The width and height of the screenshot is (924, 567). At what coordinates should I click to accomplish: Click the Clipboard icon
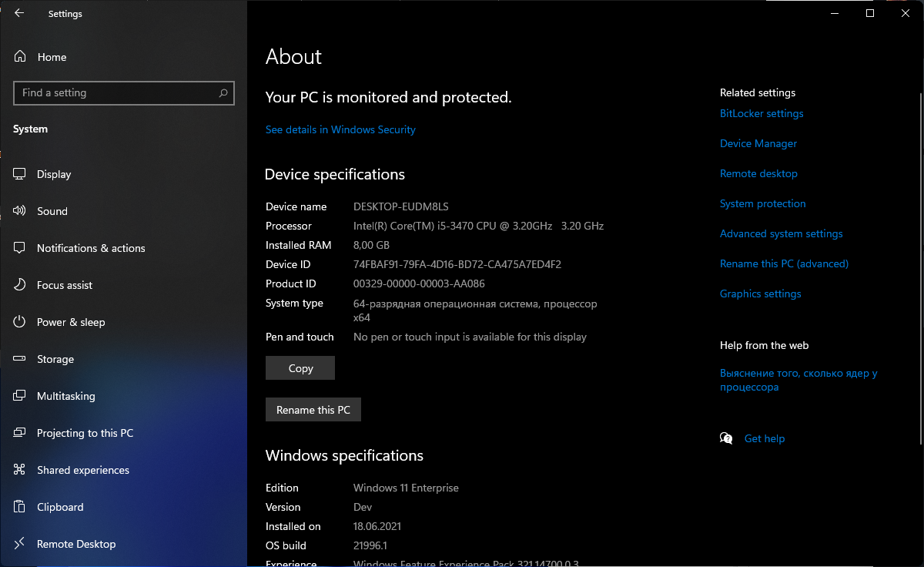[x=21, y=507]
